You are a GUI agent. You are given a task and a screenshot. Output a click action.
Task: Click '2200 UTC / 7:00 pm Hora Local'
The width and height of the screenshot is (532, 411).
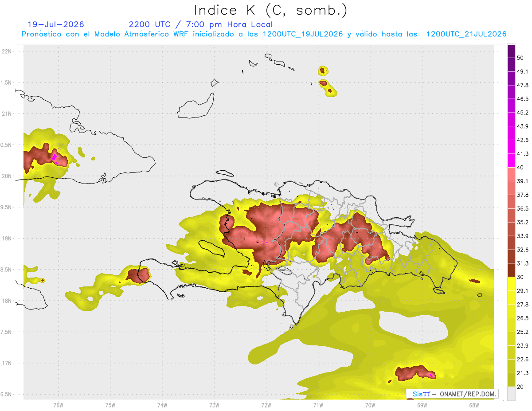pyautogui.click(x=201, y=24)
